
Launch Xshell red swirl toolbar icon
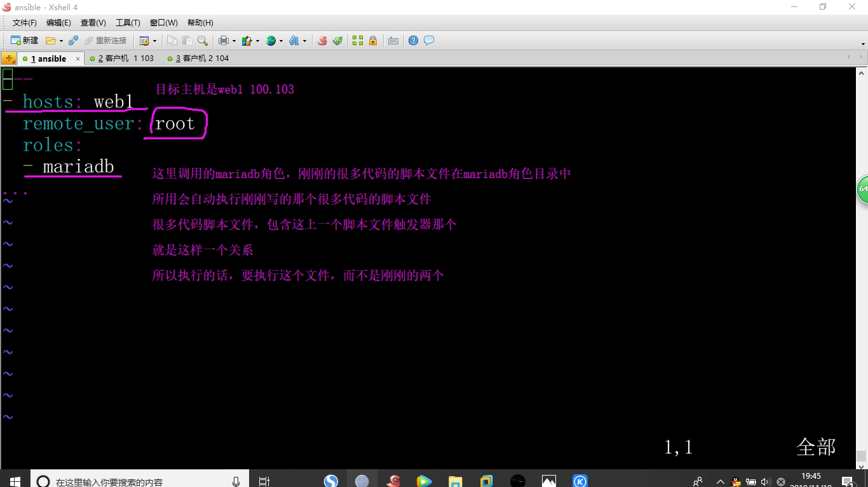tap(322, 41)
